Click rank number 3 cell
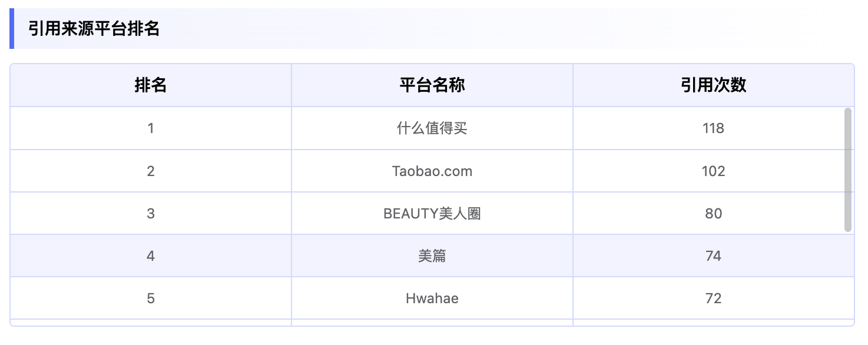Screen dimensions: 868x345 pyautogui.click(x=151, y=214)
